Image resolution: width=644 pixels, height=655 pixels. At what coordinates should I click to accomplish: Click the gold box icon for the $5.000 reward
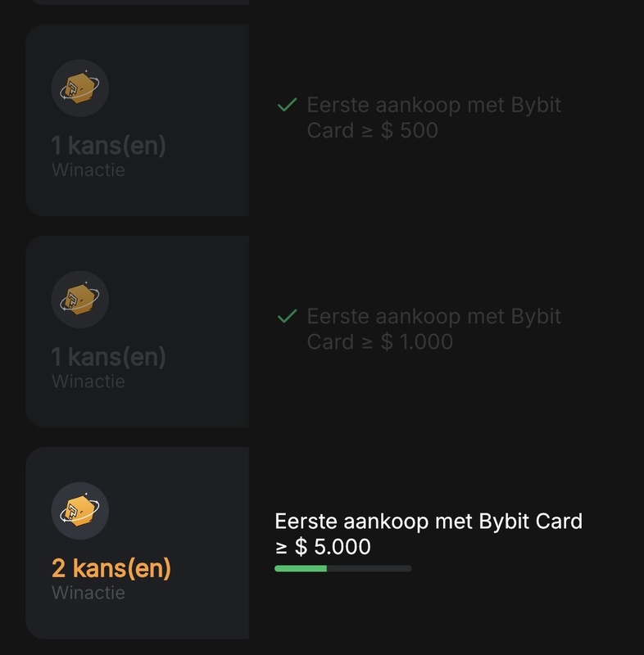point(79,510)
